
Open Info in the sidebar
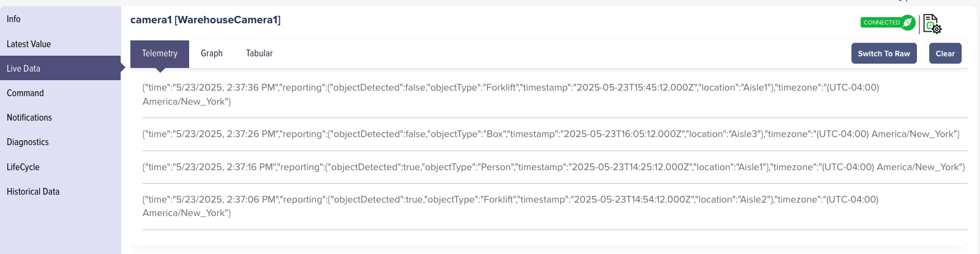tap(13, 19)
